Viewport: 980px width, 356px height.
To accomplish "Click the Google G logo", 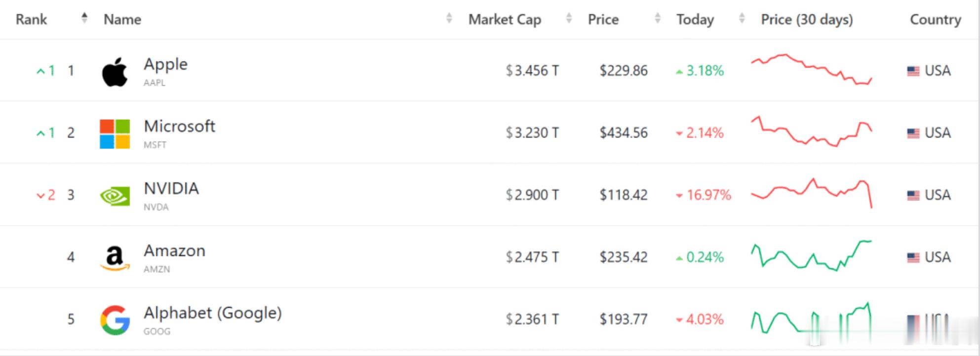I will 115,320.
